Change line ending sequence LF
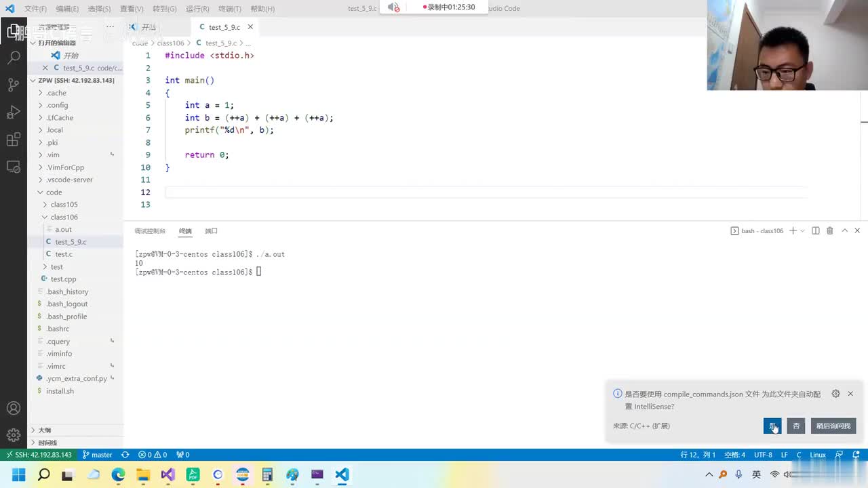 click(785, 455)
